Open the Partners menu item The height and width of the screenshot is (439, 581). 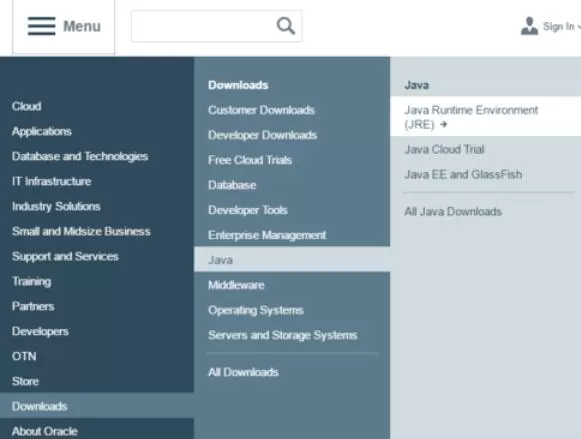tap(33, 306)
